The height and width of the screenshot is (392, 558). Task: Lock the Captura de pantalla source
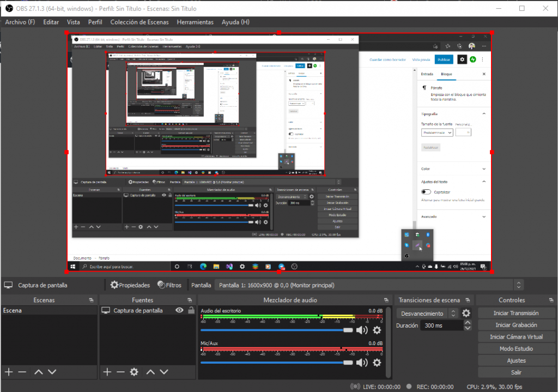191,311
